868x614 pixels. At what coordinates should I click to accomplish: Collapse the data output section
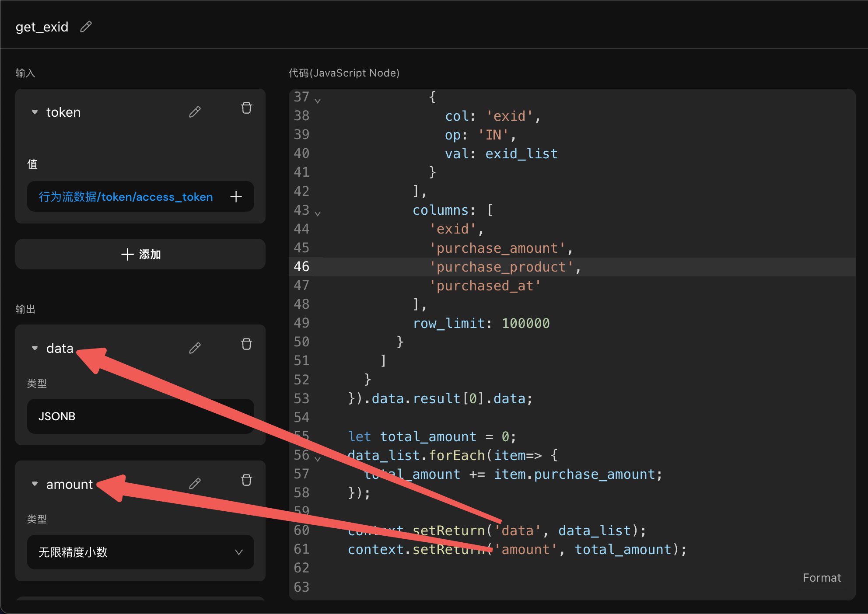35,349
